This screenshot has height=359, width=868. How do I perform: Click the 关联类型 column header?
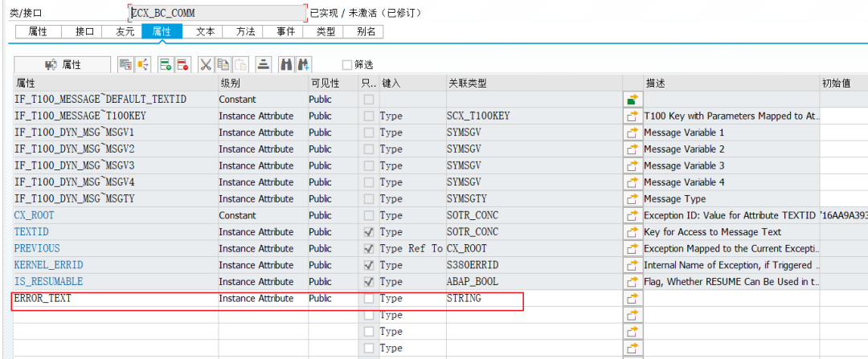(534, 83)
